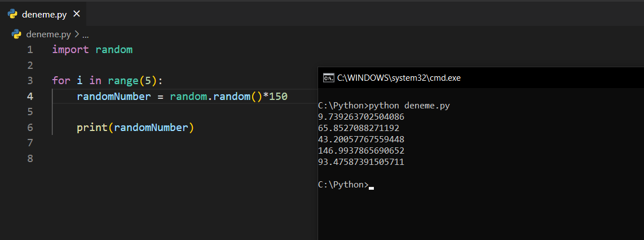Place cursor on the number 150
The width and height of the screenshot is (644, 240).
point(279,97)
